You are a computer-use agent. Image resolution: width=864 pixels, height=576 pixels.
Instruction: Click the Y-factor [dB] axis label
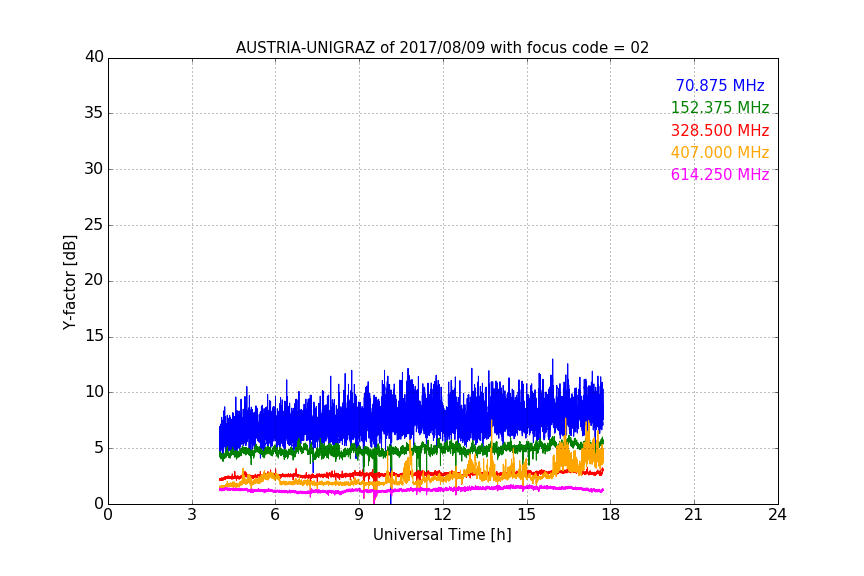click(69, 282)
